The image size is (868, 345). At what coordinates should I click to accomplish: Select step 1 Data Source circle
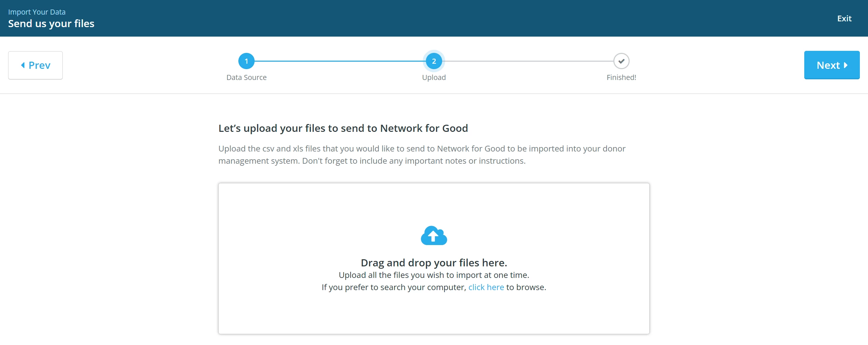(x=246, y=61)
